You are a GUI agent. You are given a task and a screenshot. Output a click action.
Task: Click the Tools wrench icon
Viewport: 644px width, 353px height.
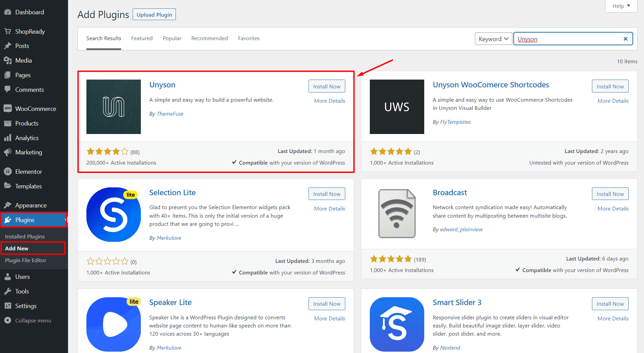pos(7,291)
